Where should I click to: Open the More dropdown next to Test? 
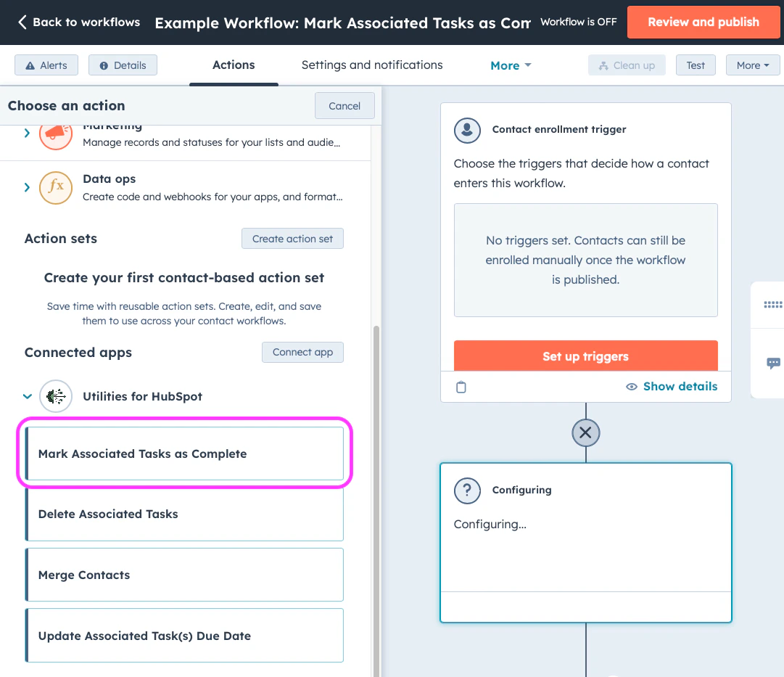click(x=752, y=65)
